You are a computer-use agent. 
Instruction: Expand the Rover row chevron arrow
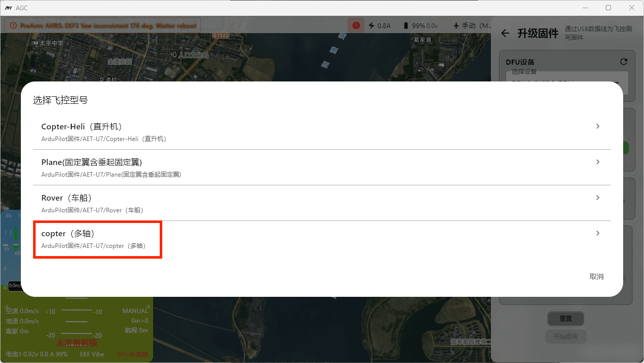point(598,198)
